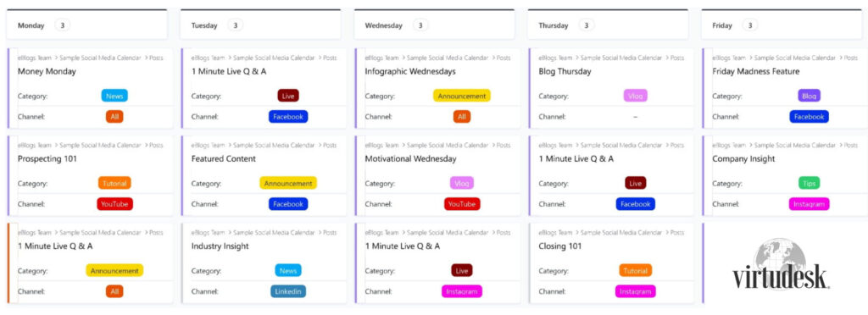Select the Monday column header
Viewport: 868px width, 315px height.
click(x=87, y=25)
